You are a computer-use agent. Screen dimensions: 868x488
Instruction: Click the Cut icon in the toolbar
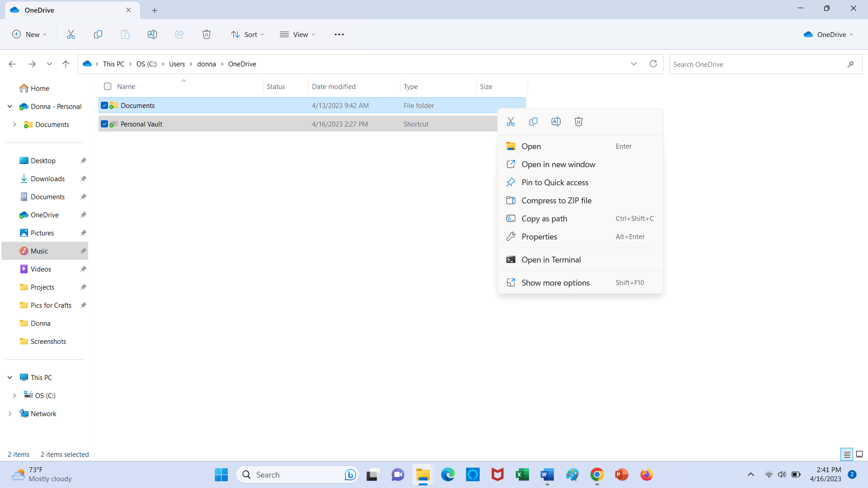tap(71, 34)
